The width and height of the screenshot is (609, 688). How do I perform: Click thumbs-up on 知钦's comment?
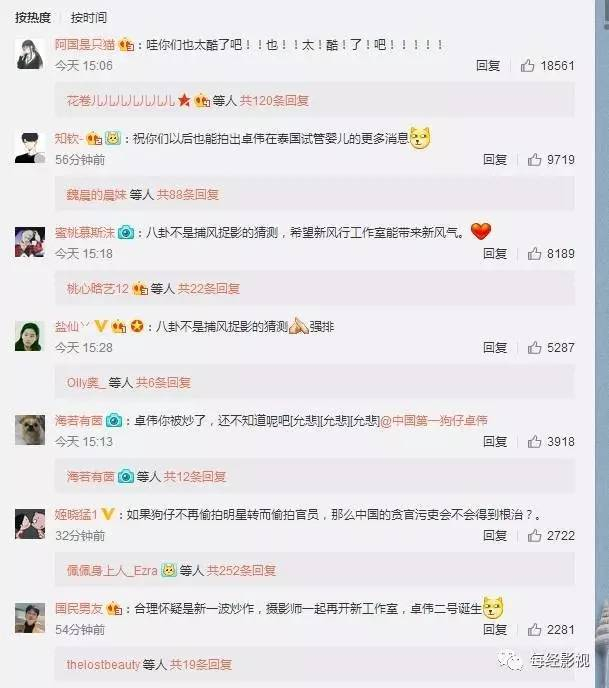[x=534, y=160]
